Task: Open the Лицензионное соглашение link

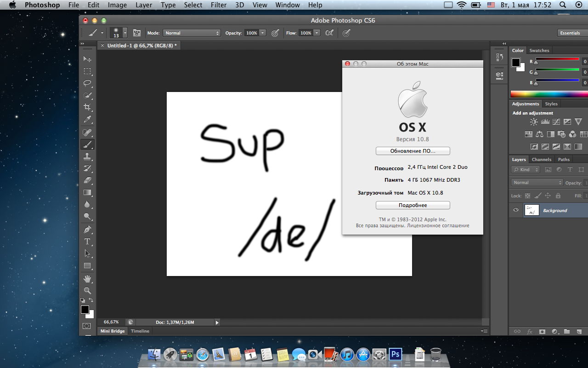Action: (x=438, y=226)
